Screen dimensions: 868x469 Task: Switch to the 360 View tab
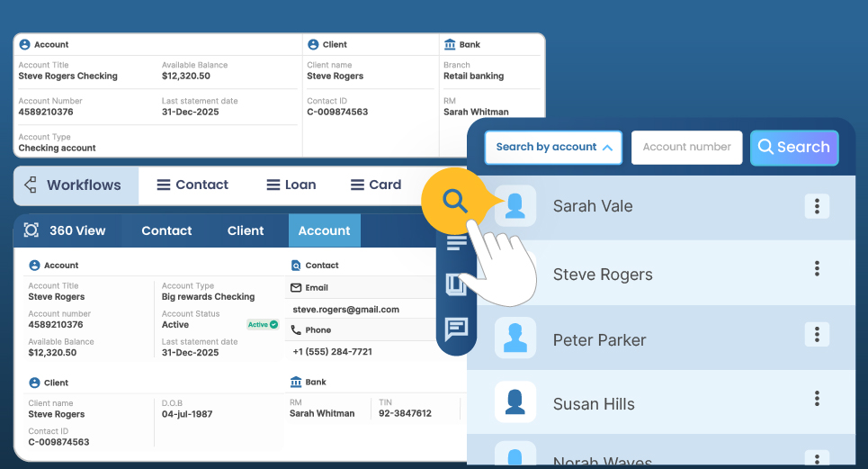[66, 230]
